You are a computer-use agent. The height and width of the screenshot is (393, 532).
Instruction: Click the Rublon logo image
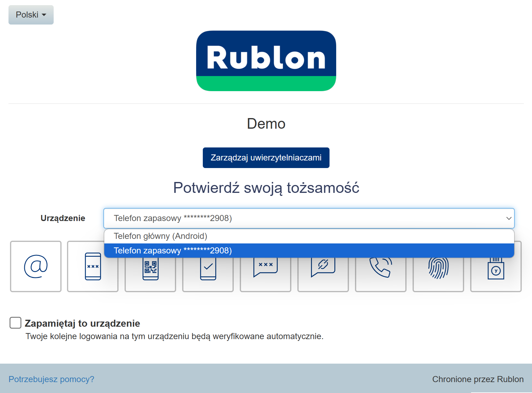(266, 61)
